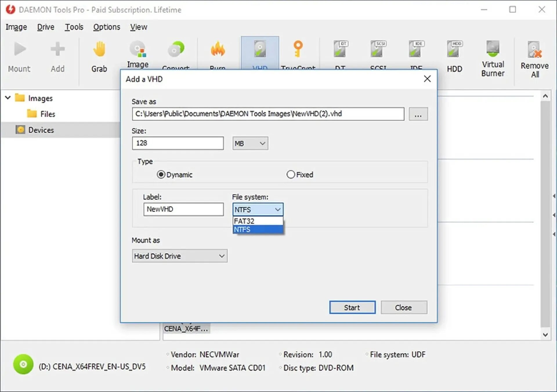The image size is (557, 392).
Task: Click the Revision: 1.00 text
Action: pos(308,355)
